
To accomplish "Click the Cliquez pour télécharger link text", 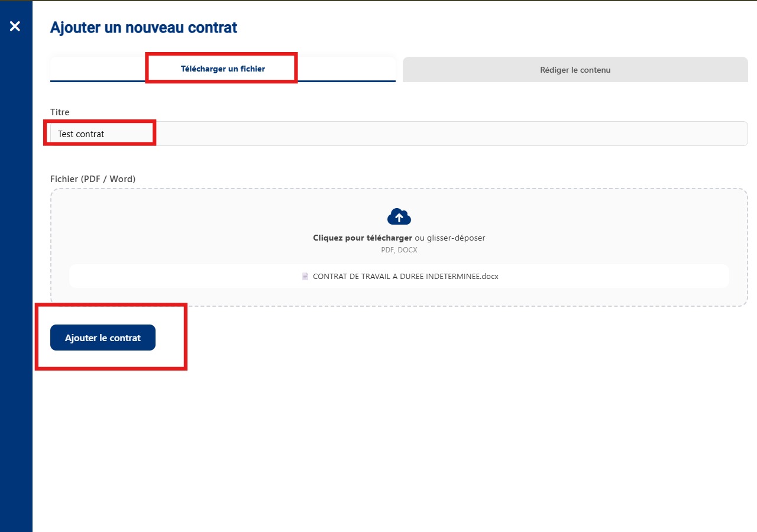I will (363, 238).
